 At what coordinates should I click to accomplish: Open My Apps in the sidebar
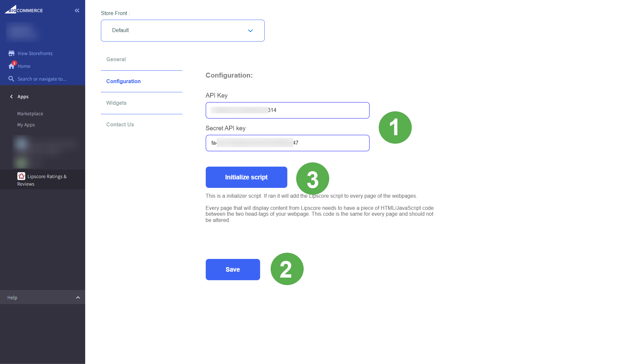[26, 125]
